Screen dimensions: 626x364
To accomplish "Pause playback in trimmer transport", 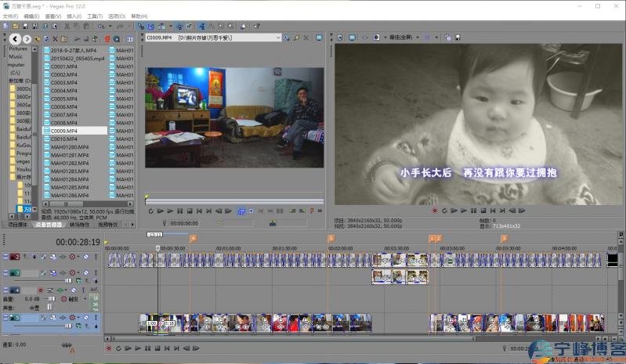I will point(180,211).
